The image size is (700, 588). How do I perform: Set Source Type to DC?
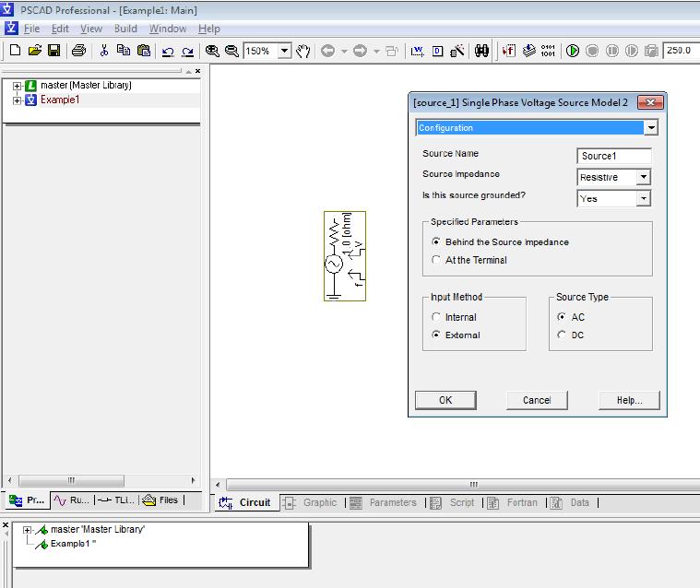tap(562, 335)
